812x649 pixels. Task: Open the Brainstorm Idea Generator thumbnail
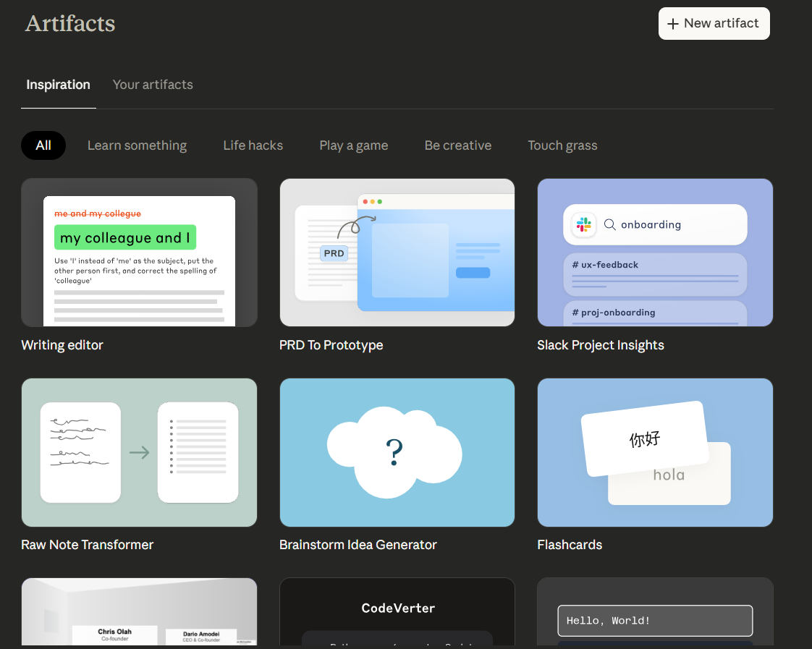pyautogui.click(x=397, y=452)
